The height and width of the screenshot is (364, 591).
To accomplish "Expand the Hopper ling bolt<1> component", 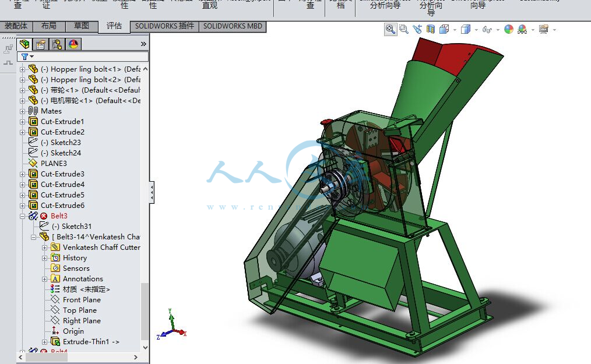I will [23, 69].
